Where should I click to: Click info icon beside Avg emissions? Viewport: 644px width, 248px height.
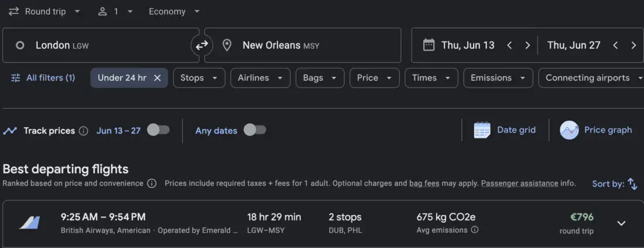click(x=475, y=230)
